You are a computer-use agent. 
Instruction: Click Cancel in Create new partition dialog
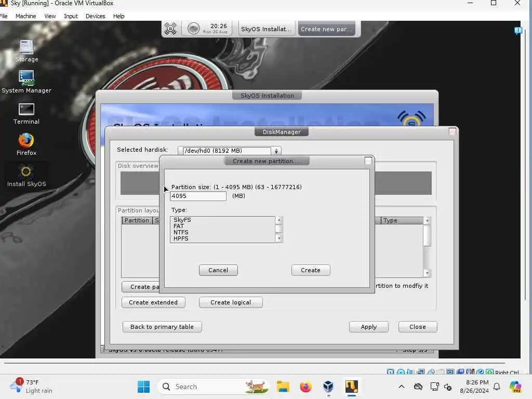click(x=218, y=270)
